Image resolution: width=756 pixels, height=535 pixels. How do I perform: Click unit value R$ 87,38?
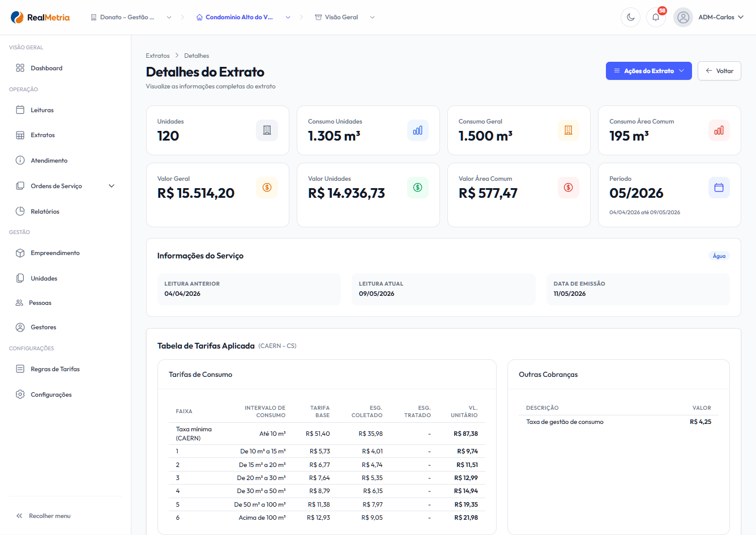[465, 434]
